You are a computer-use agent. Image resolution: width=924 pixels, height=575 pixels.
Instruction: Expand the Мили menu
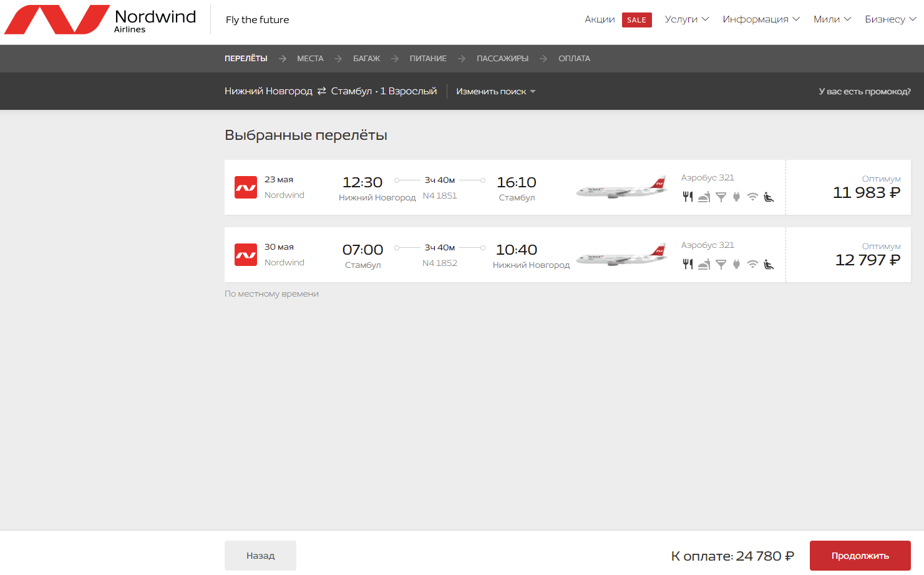[832, 19]
